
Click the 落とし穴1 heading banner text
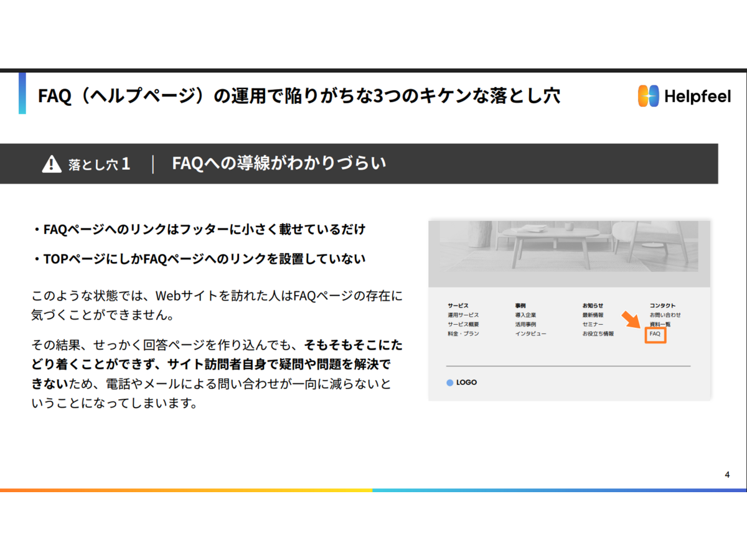[x=100, y=164]
